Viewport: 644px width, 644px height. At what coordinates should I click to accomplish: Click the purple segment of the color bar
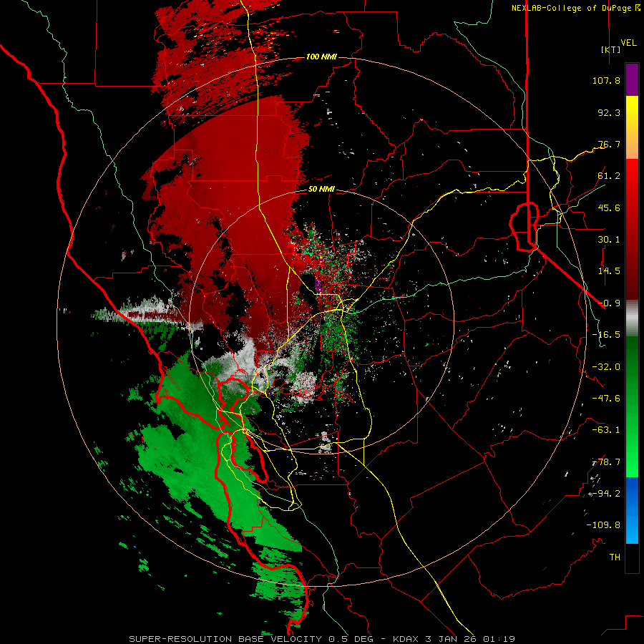[x=632, y=79]
